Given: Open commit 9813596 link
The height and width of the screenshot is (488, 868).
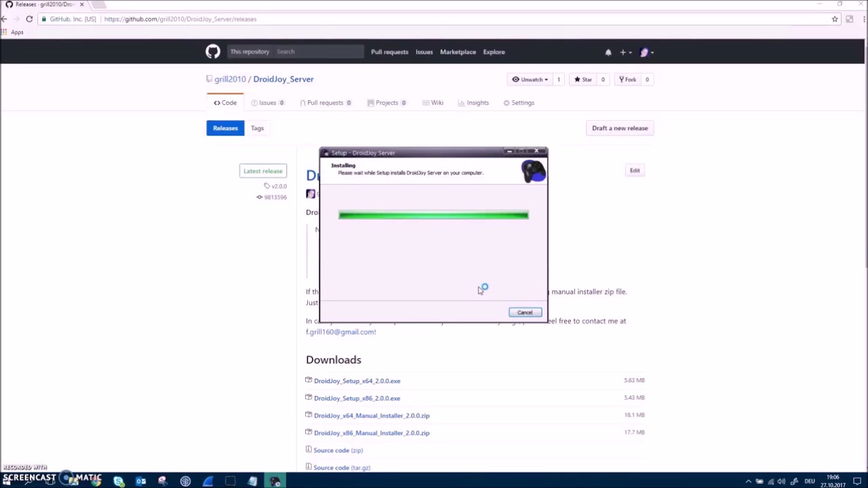Looking at the screenshot, I should (271, 197).
